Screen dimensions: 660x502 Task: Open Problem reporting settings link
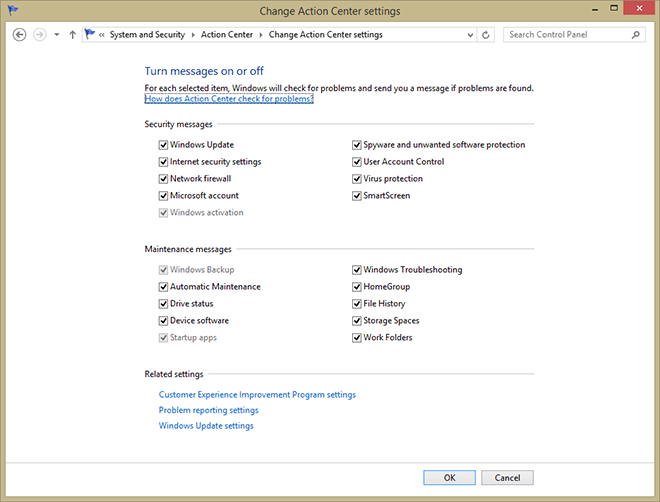click(208, 410)
